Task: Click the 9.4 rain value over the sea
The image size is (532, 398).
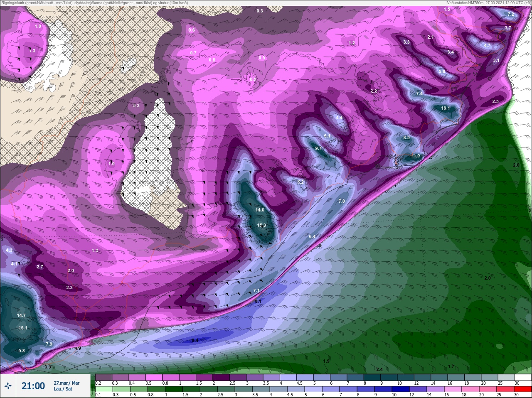Action: pyautogui.click(x=195, y=340)
